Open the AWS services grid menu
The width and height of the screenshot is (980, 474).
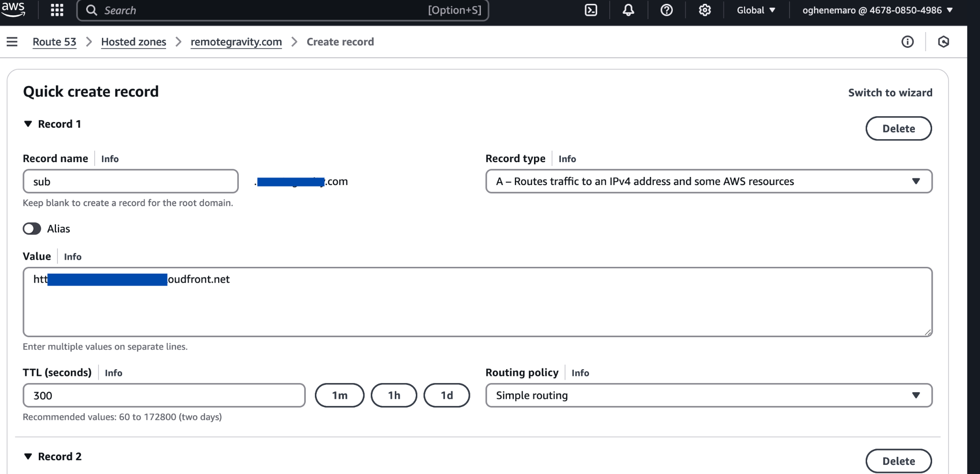(57, 10)
